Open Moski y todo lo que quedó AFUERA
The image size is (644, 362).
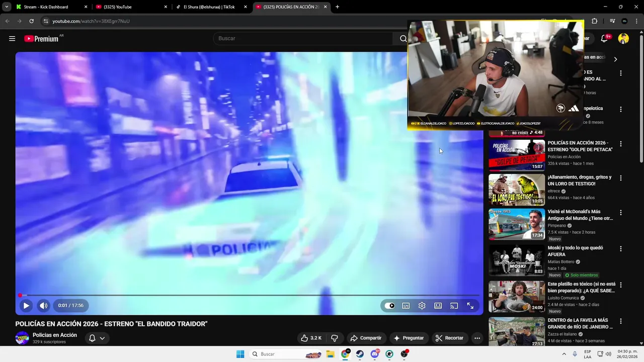[575, 251]
